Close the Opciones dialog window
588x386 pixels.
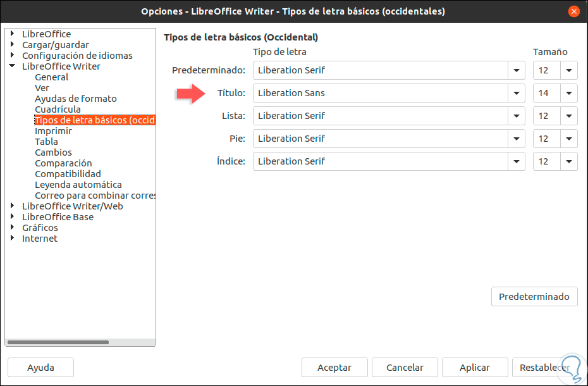573,11
